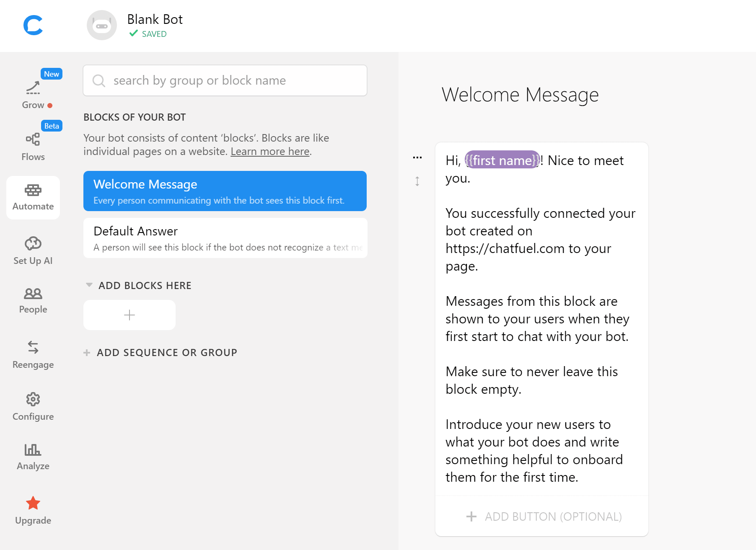The width and height of the screenshot is (756, 550).
Task: Click the card reorder arrows handle
Action: pyautogui.click(x=417, y=181)
